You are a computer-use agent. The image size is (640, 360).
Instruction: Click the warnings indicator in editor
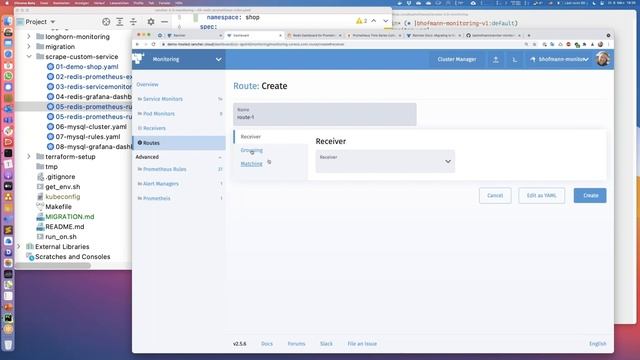click(361, 21)
